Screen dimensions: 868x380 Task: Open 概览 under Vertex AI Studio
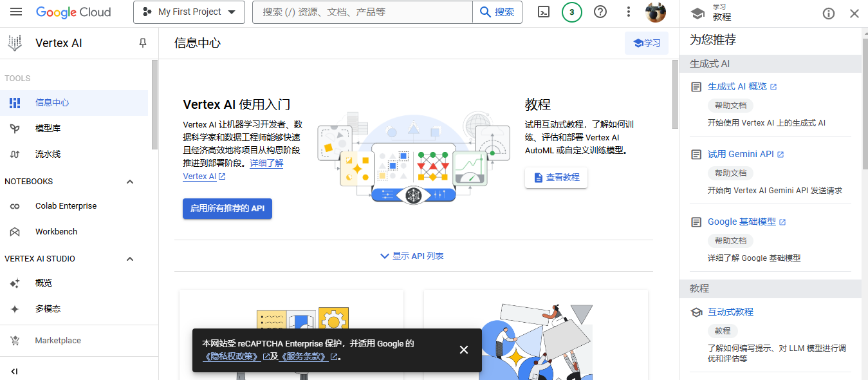pyautogui.click(x=74, y=283)
